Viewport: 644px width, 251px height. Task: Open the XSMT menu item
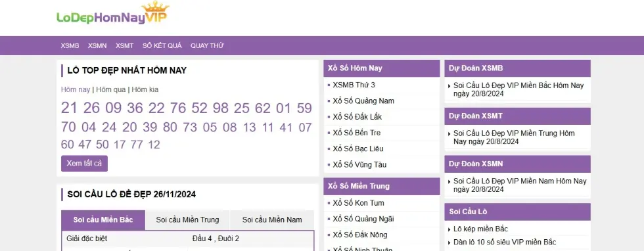[124, 45]
